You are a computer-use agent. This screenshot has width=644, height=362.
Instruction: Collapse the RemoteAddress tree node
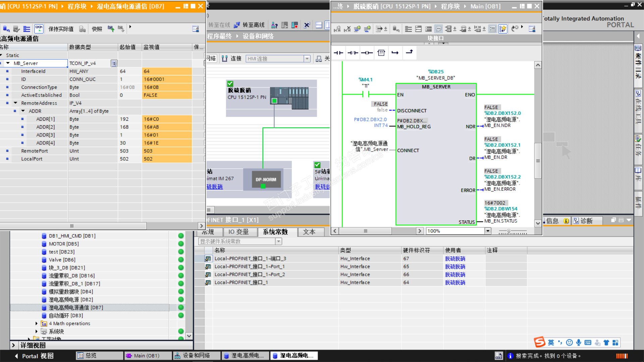15,103
